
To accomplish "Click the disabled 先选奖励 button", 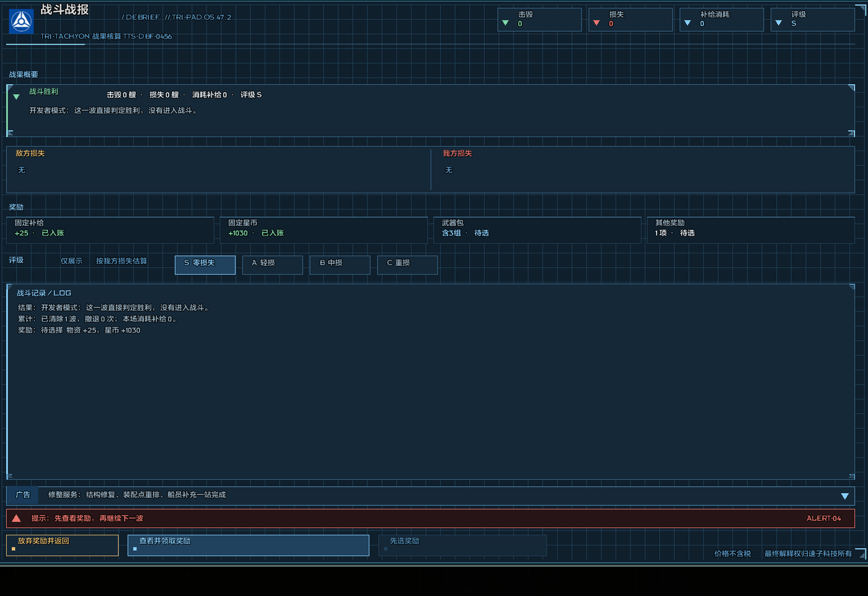I will pyautogui.click(x=463, y=545).
